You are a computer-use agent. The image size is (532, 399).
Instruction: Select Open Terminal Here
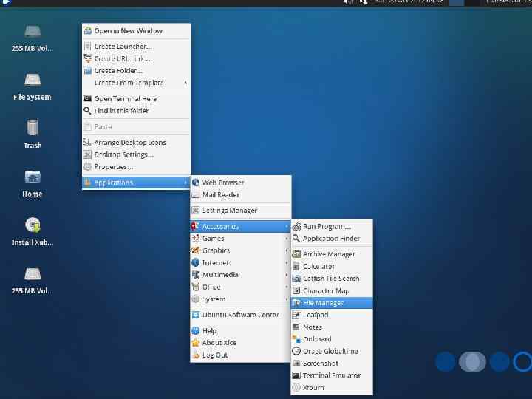[136, 99]
